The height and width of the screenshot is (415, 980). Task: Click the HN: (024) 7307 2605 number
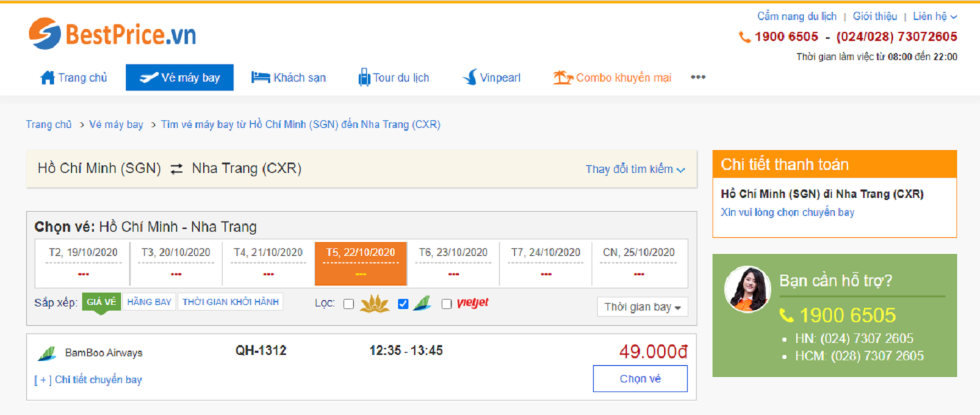854,339
